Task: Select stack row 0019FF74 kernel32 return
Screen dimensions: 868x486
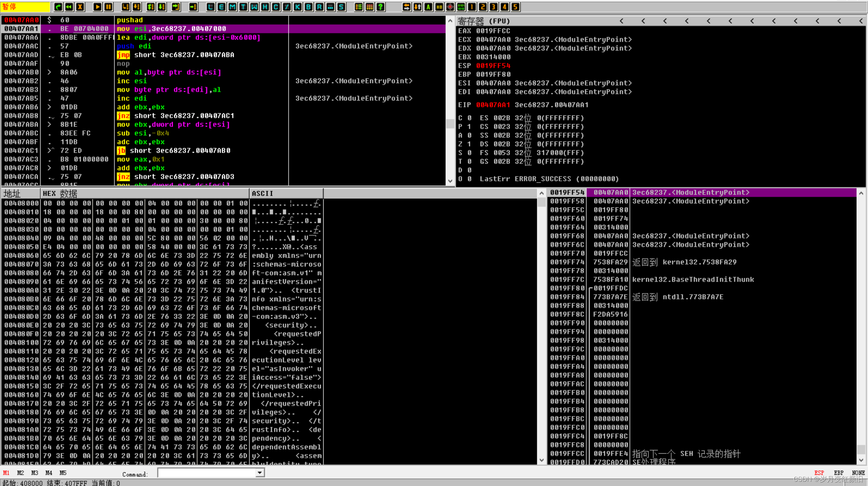Action: click(702, 262)
